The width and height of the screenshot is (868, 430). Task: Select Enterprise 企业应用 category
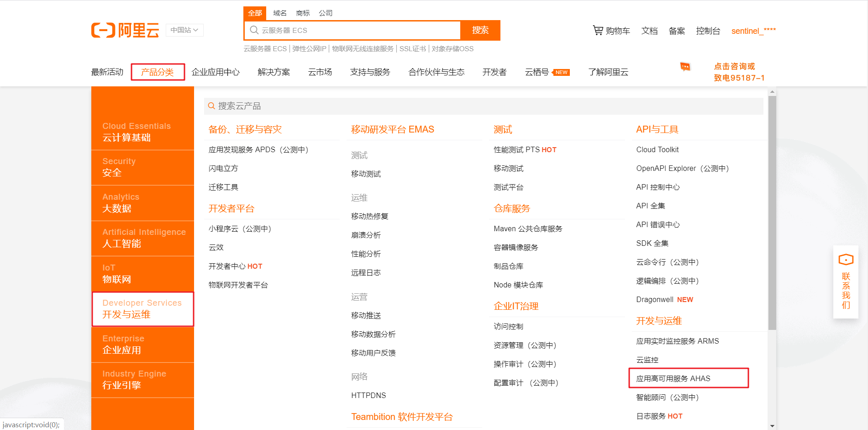coord(142,345)
